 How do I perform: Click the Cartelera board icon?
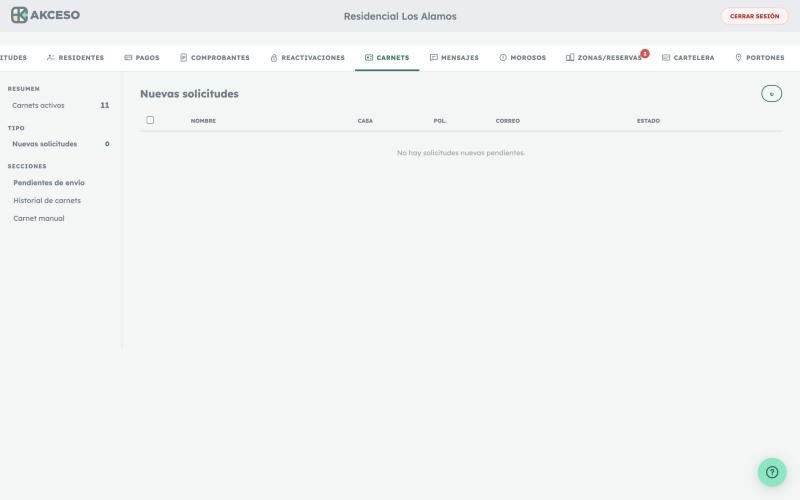(x=666, y=58)
